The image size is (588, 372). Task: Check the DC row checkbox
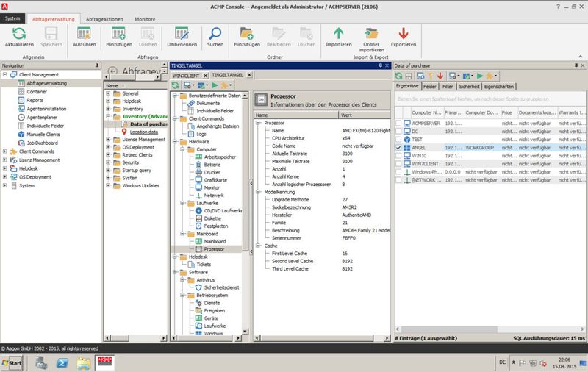pos(398,132)
